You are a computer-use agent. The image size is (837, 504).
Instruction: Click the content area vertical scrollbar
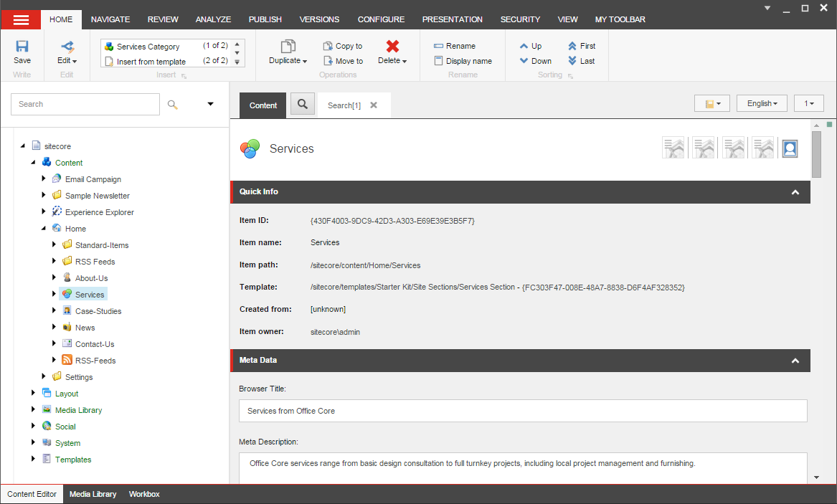coord(816,153)
